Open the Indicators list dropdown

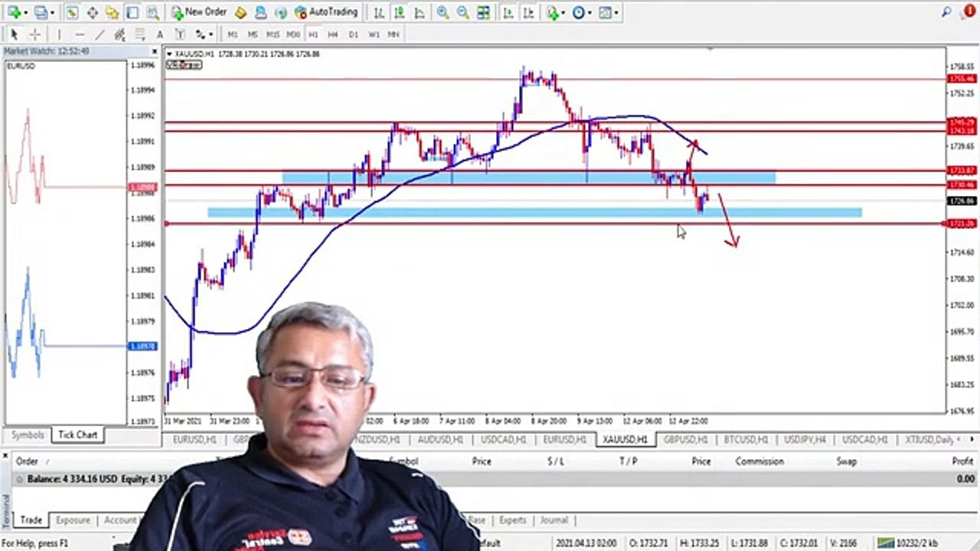(557, 12)
